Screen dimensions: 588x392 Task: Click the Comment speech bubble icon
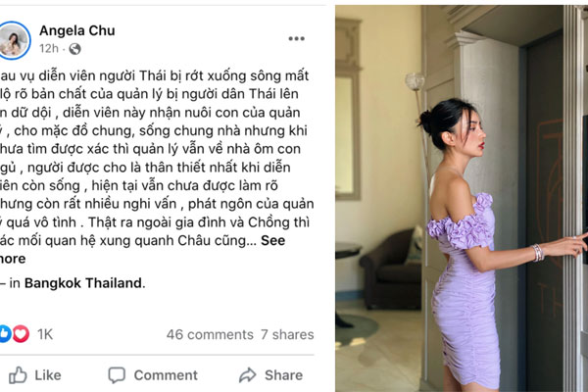pos(117,374)
